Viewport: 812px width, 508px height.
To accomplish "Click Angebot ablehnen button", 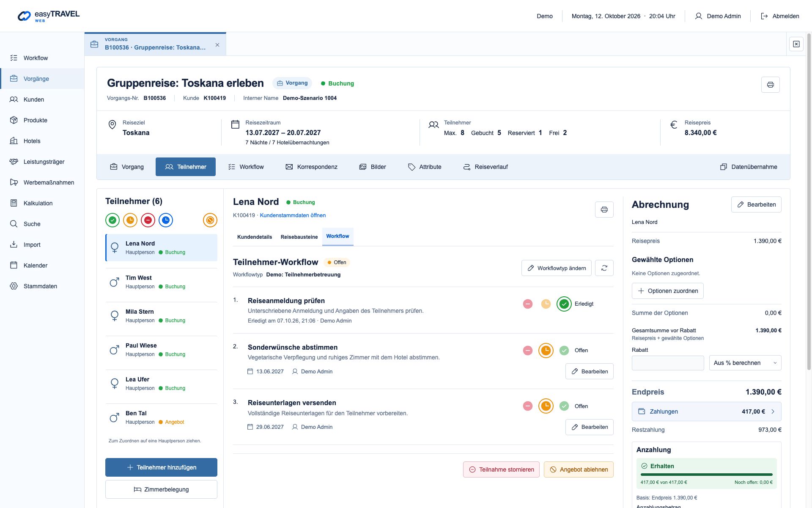I will tap(579, 469).
